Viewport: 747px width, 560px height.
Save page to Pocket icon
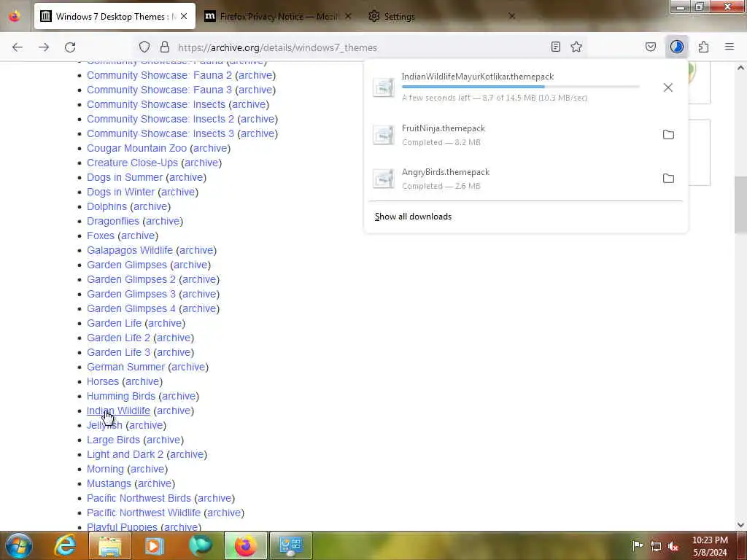point(651,47)
